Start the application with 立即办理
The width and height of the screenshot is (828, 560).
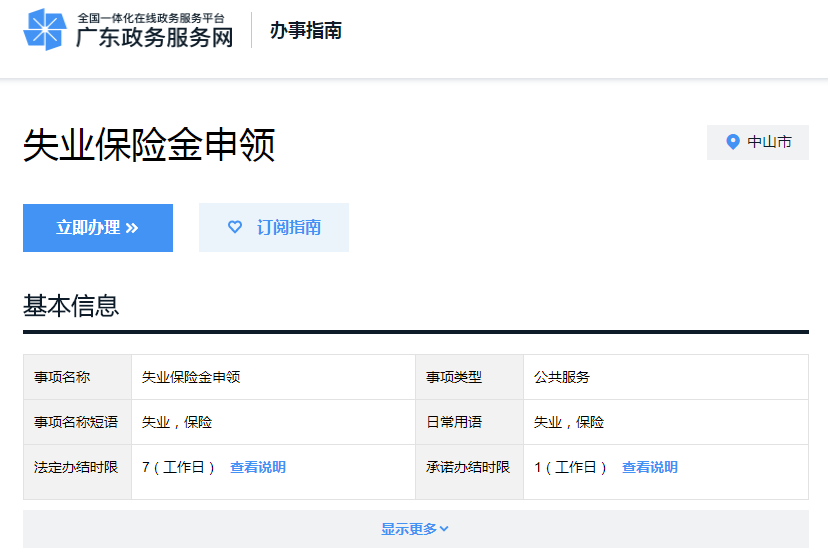(98, 228)
